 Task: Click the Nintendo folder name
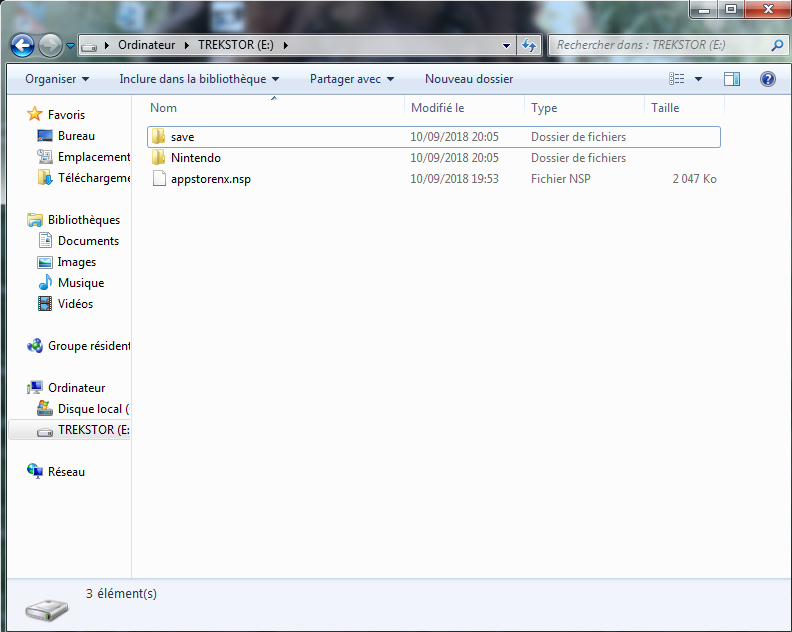[196, 158]
